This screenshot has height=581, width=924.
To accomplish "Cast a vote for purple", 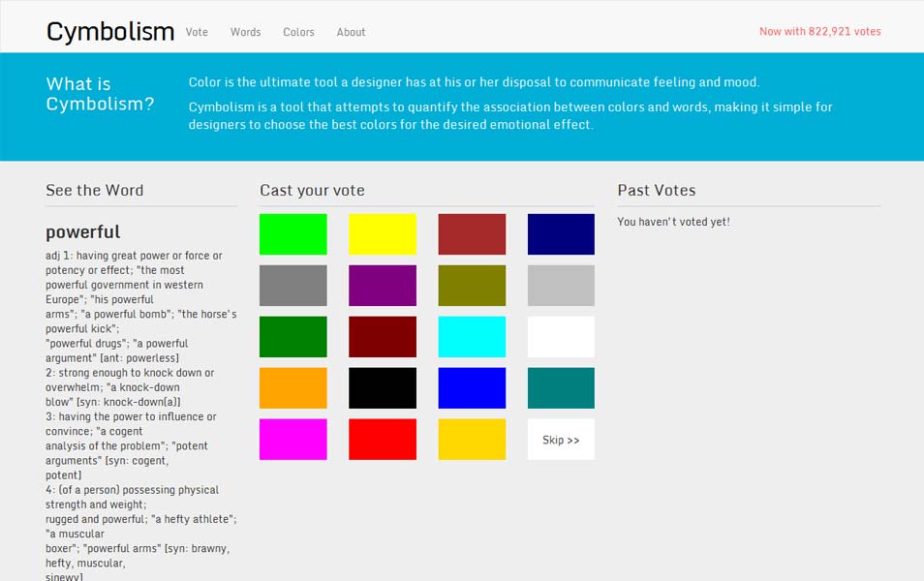I will [x=383, y=286].
